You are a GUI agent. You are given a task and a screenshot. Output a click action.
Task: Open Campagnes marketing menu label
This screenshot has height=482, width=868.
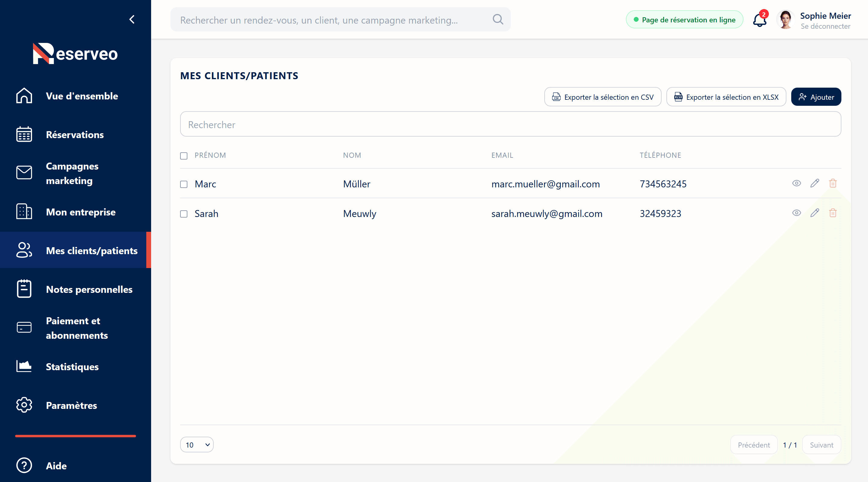click(72, 173)
